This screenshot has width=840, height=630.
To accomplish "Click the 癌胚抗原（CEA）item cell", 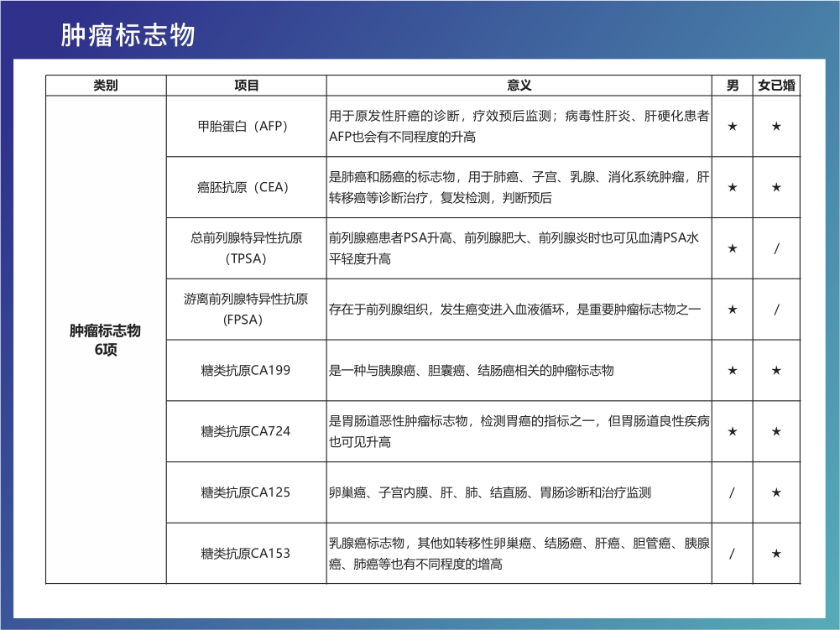I will pyautogui.click(x=246, y=188).
